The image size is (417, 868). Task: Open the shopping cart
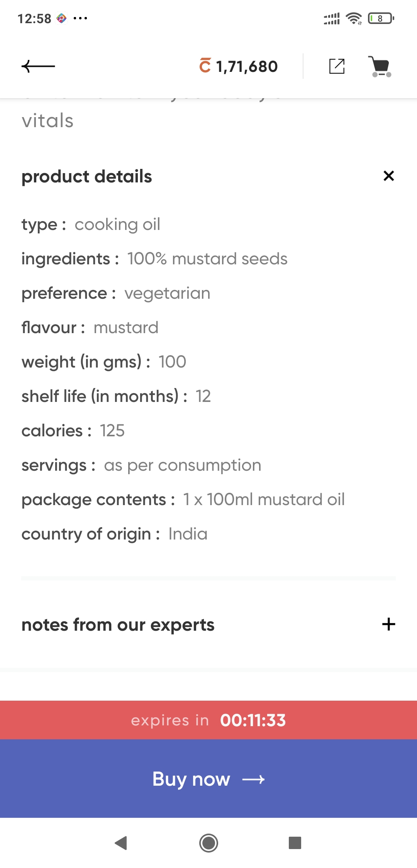[x=381, y=66]
